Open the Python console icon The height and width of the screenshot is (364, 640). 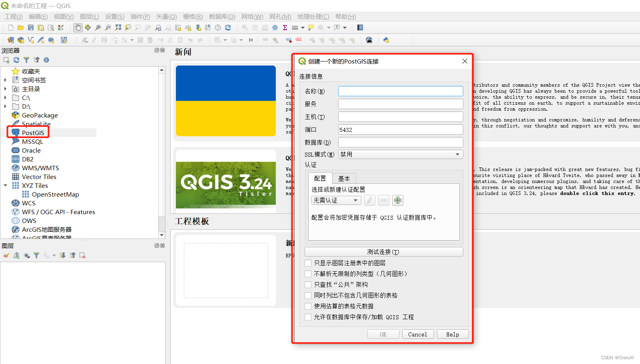(386, 40)
